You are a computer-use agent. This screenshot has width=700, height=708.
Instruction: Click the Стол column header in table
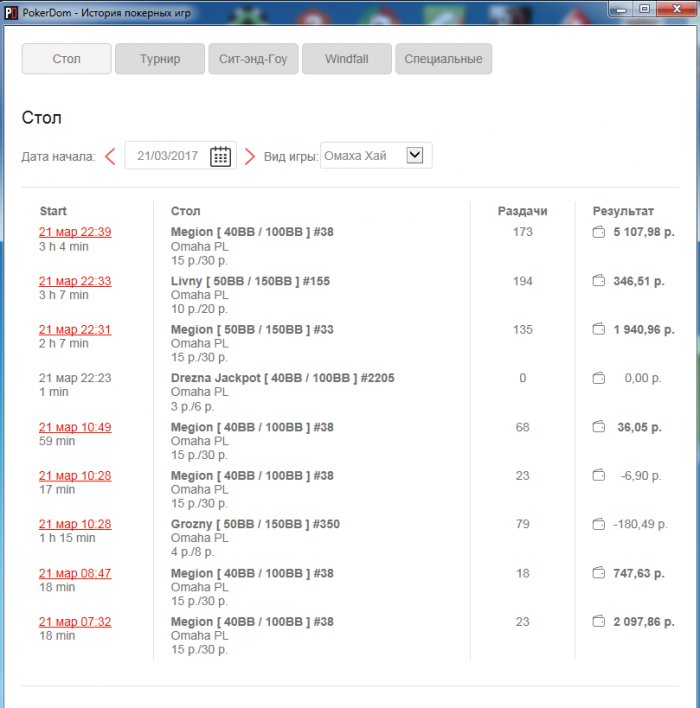click(186, 211)
